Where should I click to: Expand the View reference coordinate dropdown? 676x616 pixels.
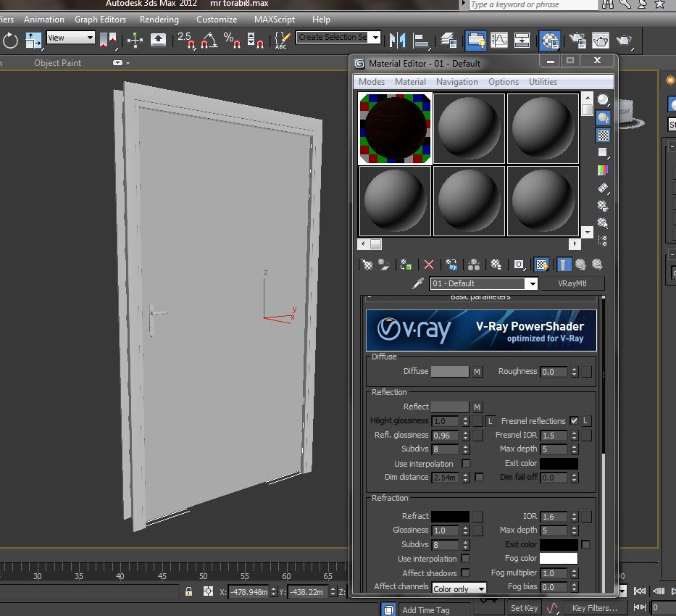(x=91, y=38)
